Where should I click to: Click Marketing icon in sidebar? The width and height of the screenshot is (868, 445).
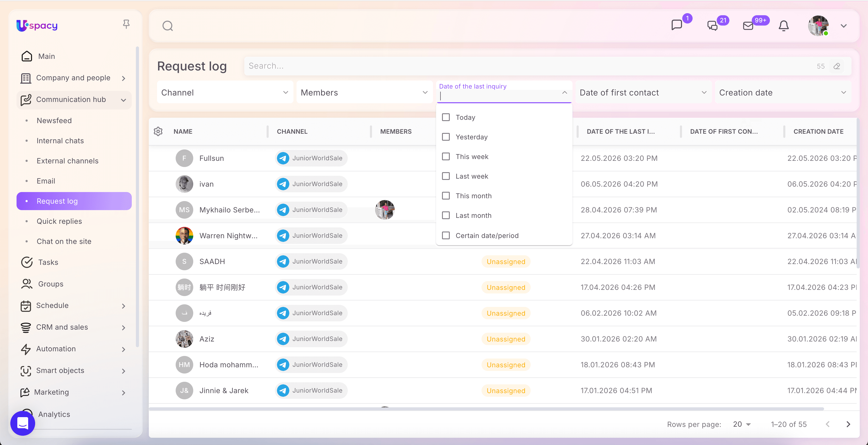coord(25,392)
